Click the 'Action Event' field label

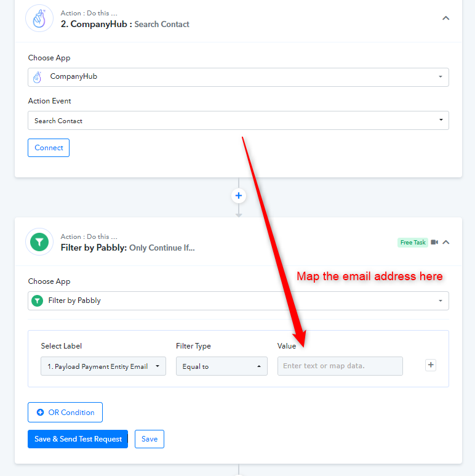click(x=49, y=101)
